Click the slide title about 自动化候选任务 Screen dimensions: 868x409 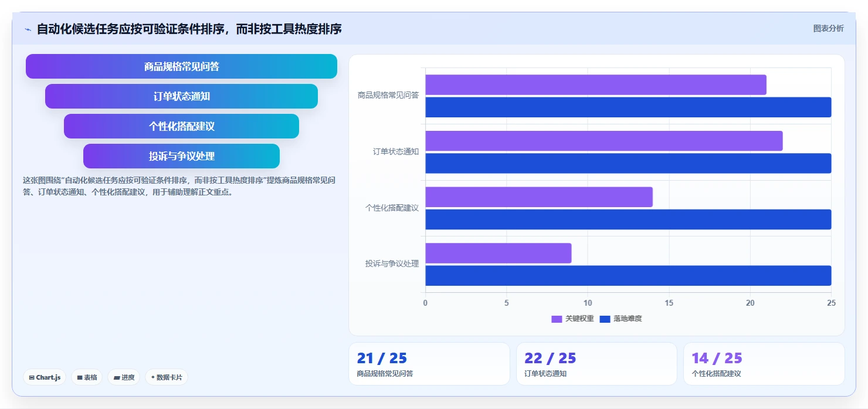click(189, 29)
